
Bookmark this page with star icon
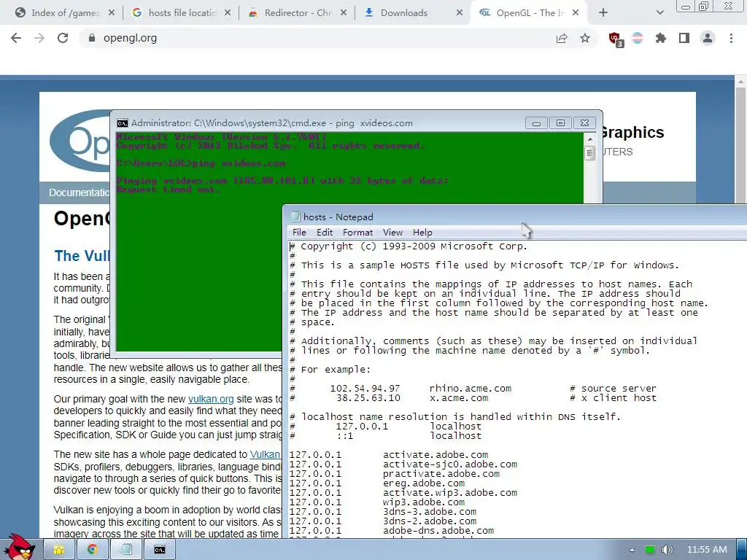coord(585,38)
